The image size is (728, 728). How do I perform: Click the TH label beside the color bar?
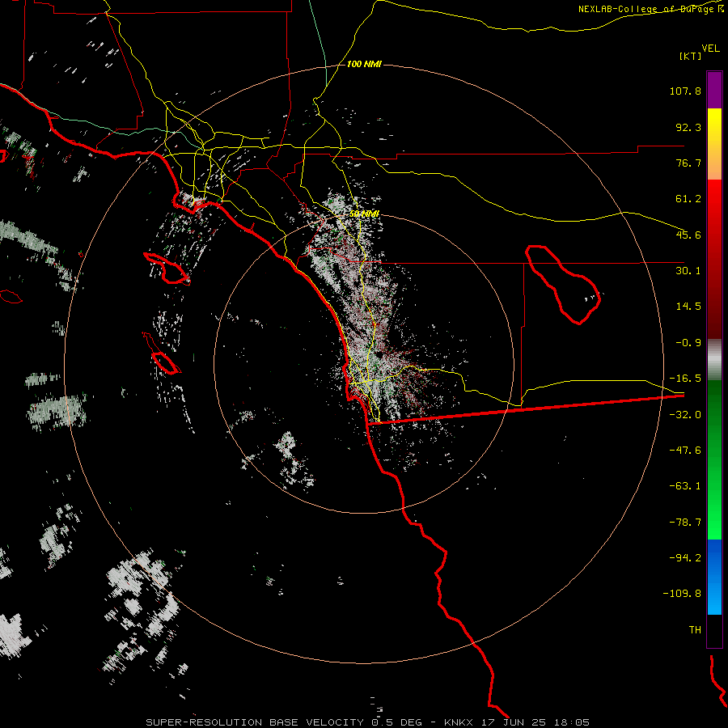click(x=695, y=630)
